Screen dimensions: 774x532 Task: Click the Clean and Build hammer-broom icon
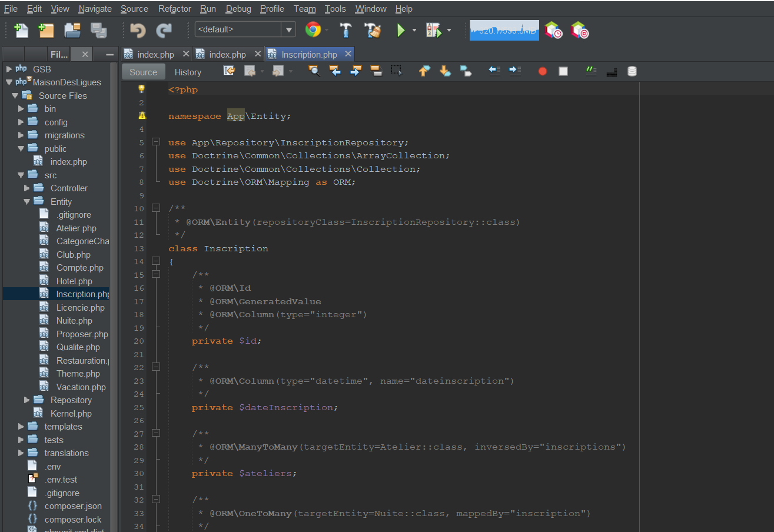click(373, 30)
